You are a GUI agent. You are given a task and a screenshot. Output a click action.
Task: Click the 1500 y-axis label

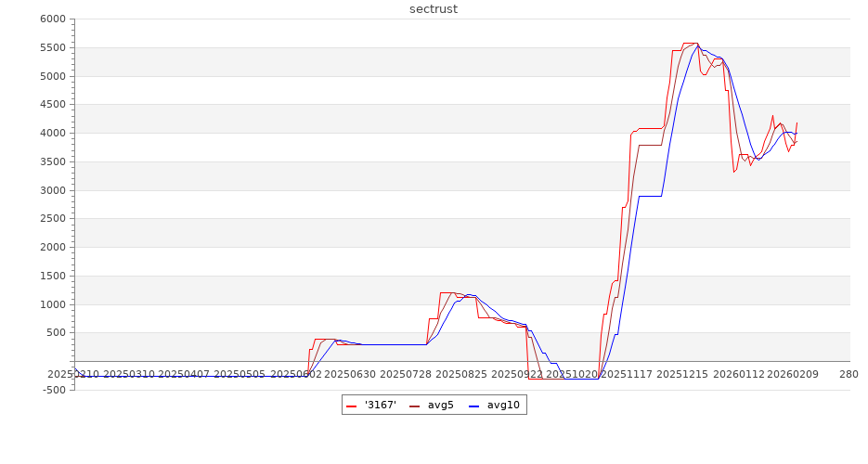click(52, 276)
